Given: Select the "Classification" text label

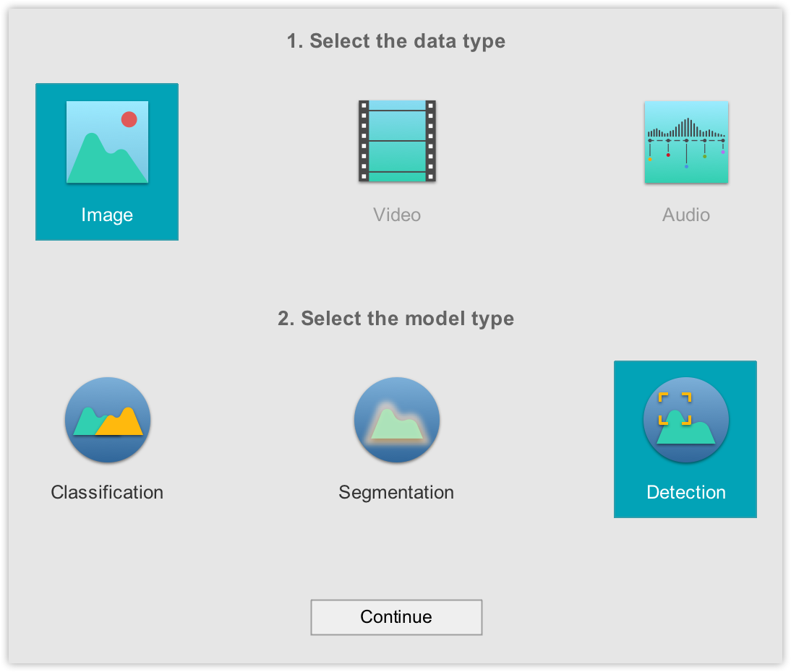Looking at the screenshot, I should tap(107, 492).
